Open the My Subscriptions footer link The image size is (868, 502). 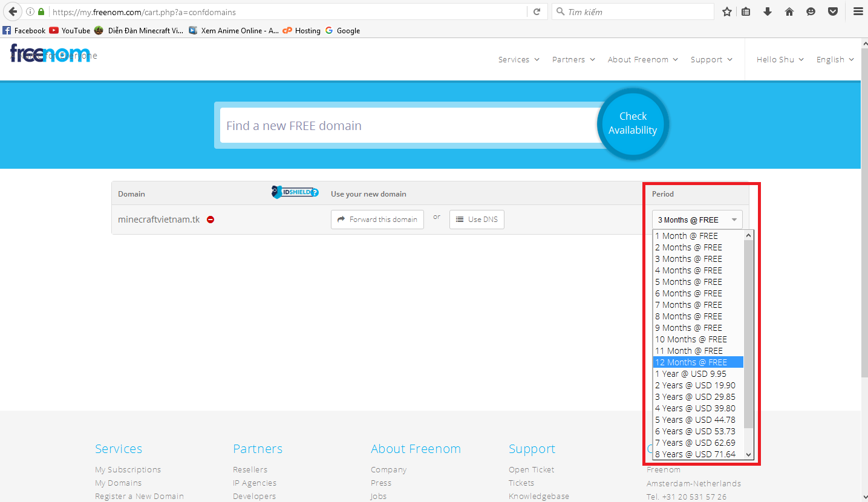(128, 469)
